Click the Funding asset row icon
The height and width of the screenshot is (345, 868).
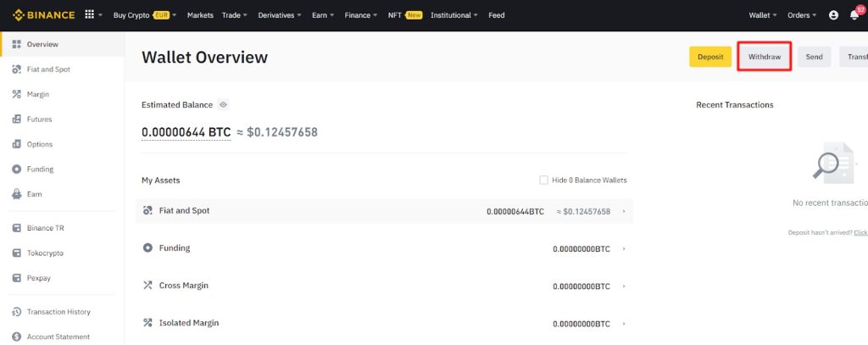pos(147,248)
